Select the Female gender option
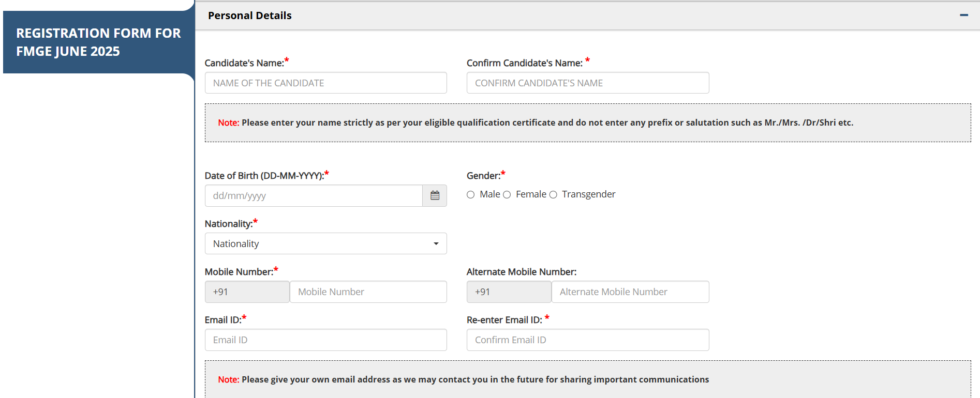This screenshot has width=980, height=398. (507, 195)
